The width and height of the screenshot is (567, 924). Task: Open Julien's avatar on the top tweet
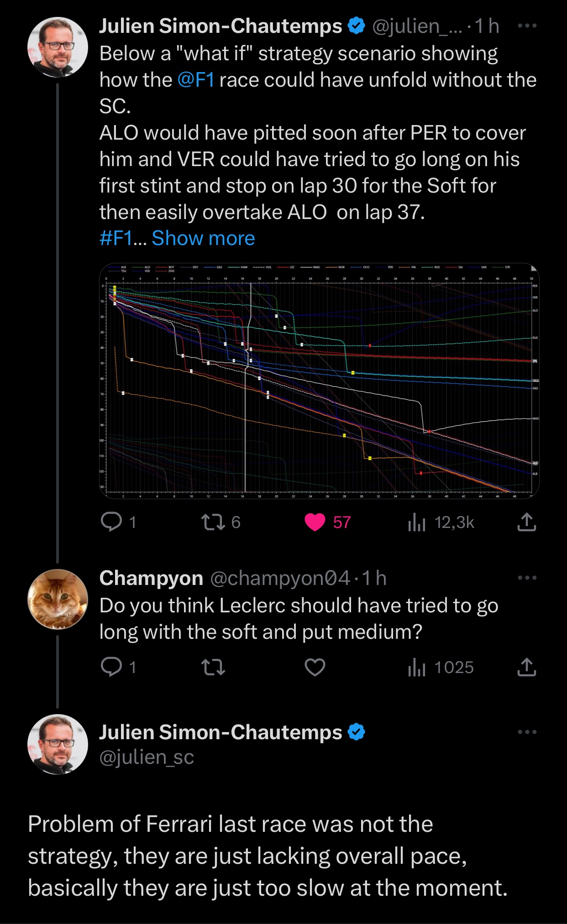58,47
